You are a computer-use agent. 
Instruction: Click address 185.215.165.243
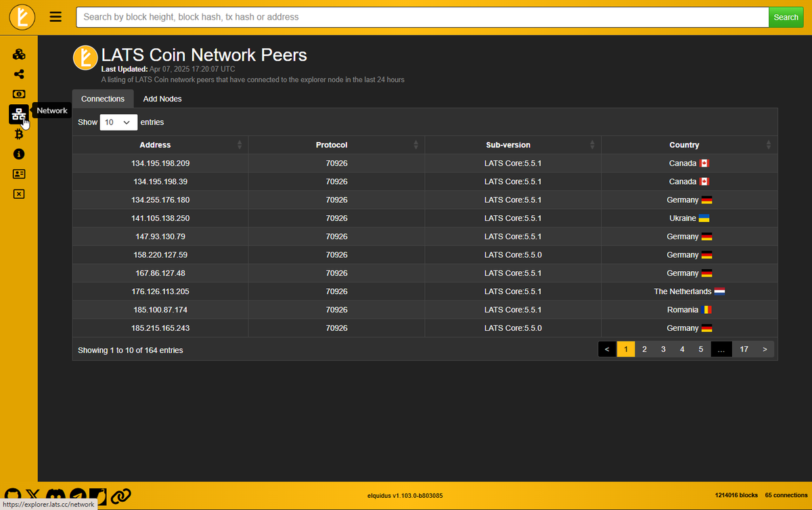click(160, 327)
